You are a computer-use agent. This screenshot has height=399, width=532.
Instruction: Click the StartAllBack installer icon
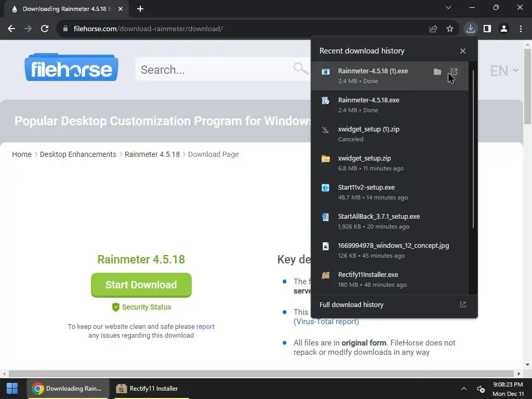pos(325,217)
